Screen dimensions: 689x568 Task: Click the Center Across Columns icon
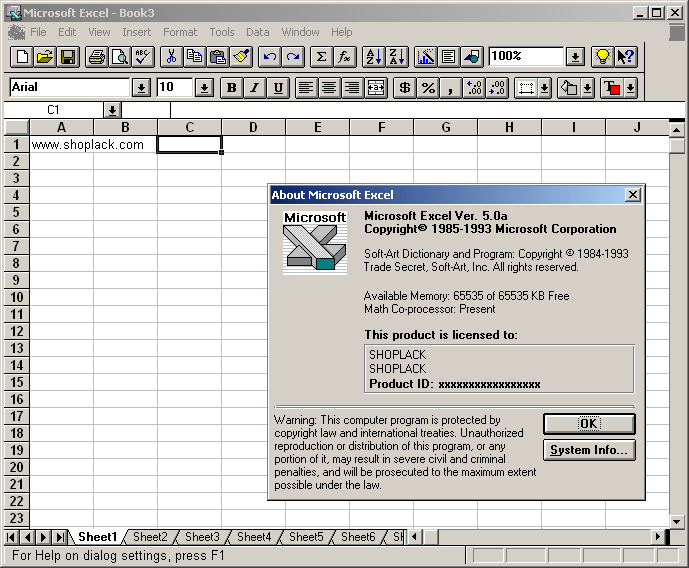click(376, 88)
